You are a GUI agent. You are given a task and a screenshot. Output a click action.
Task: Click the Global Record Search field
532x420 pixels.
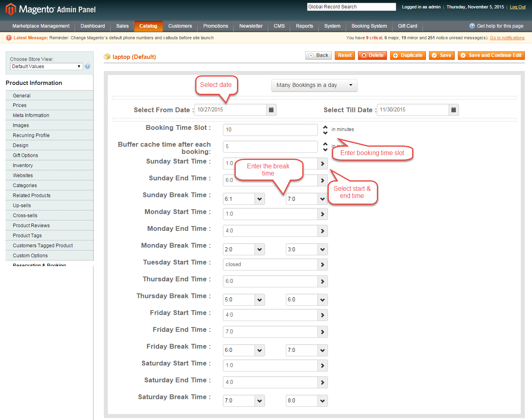coord(351,7)
